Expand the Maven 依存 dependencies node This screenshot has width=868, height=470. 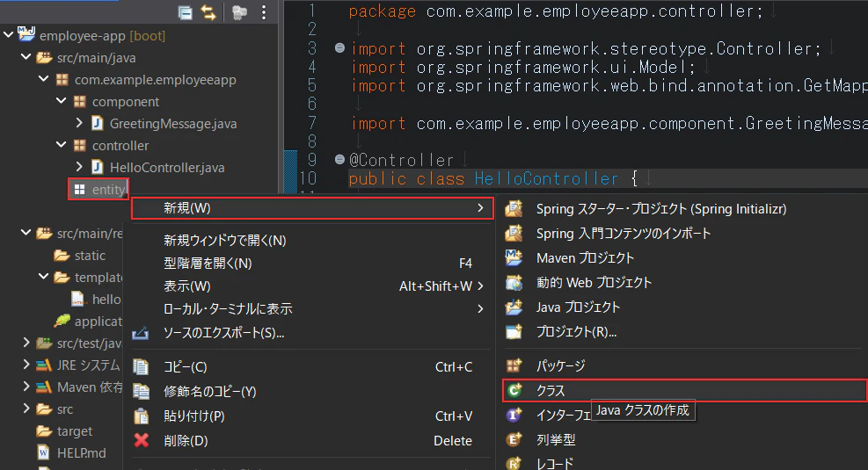[26, 387]
